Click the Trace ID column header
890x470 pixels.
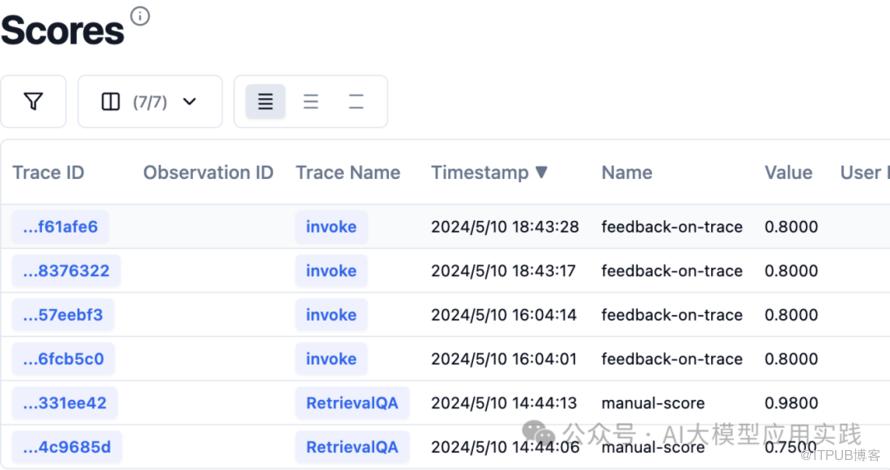pos(48,173)
